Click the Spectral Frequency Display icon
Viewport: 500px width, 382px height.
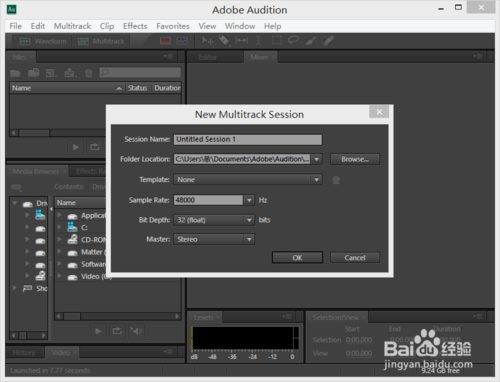click(x=165, y=41)
